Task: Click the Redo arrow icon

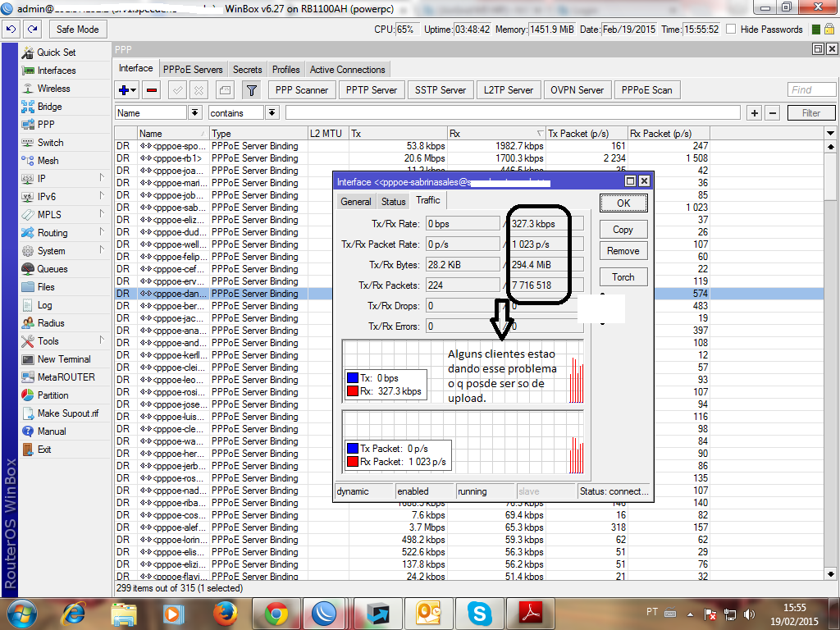Action: coord(32,29)
